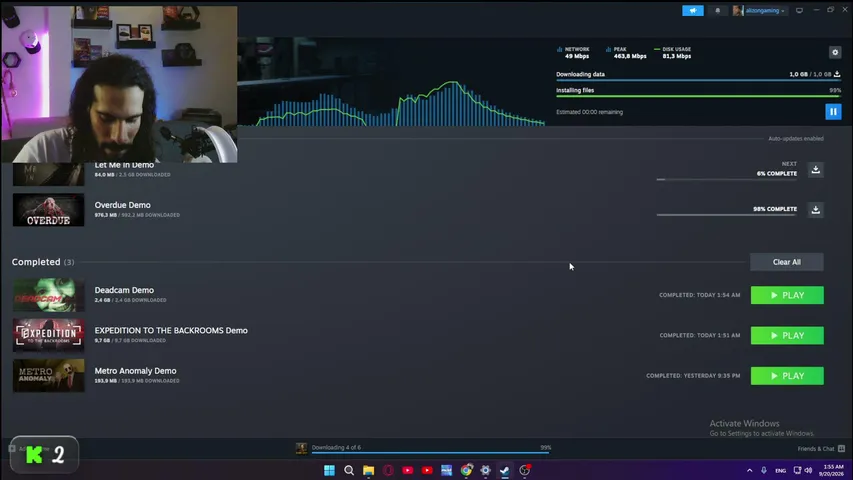Switch to Big Picture mode monitor icon
This screenshot has width=853, height=480.
(x=799, y=10)
